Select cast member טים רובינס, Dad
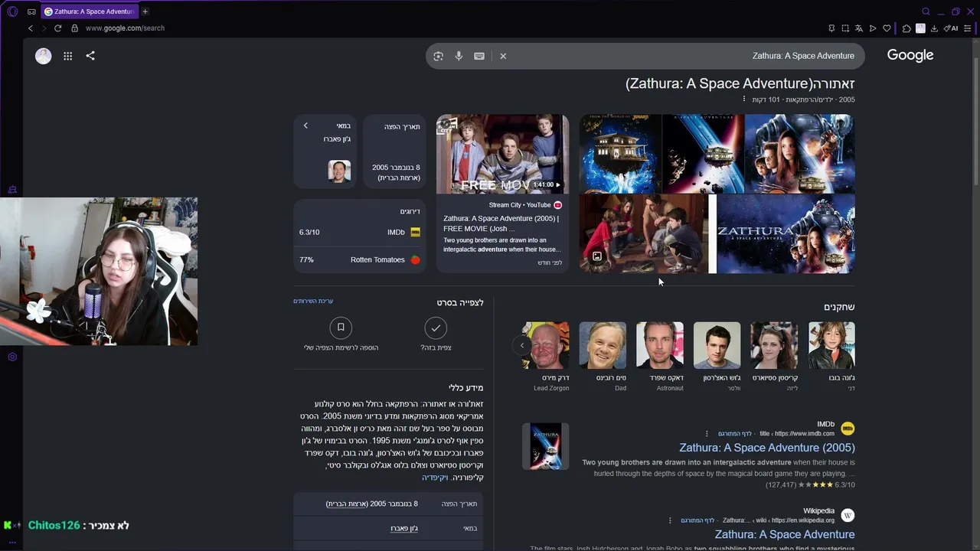Screen dimensions: 980x551 click(603, 357)
